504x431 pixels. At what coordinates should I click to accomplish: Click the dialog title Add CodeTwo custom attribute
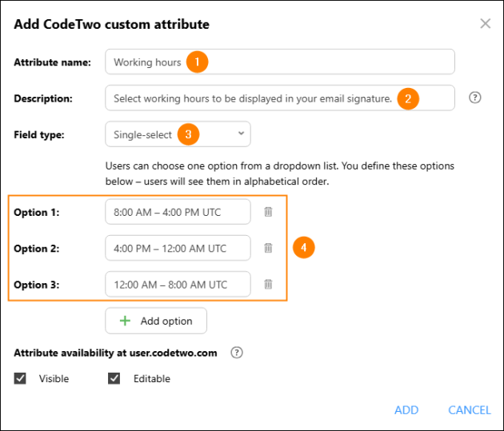(x=111, y=25)
